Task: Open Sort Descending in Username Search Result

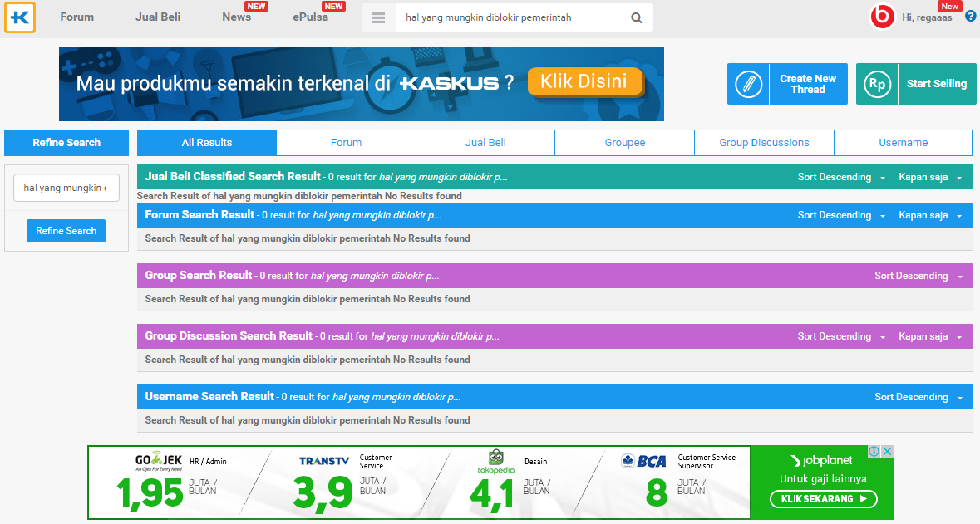Action: coord(918,397)
